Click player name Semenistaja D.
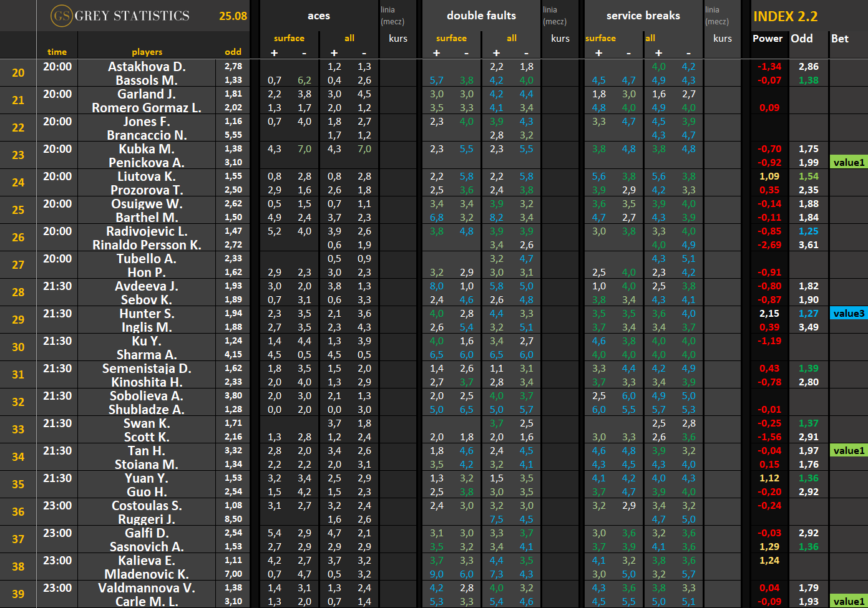868x608 pixels. click(147, 369)
